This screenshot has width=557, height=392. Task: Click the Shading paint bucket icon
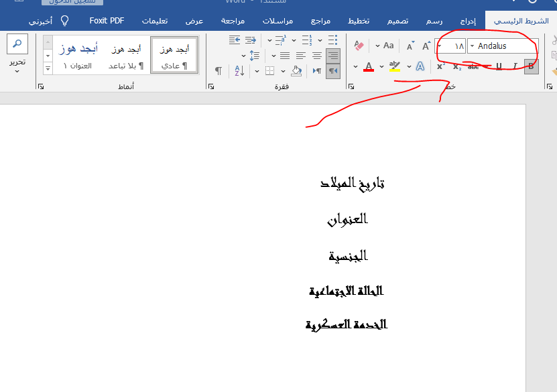[x=296, y=71]
